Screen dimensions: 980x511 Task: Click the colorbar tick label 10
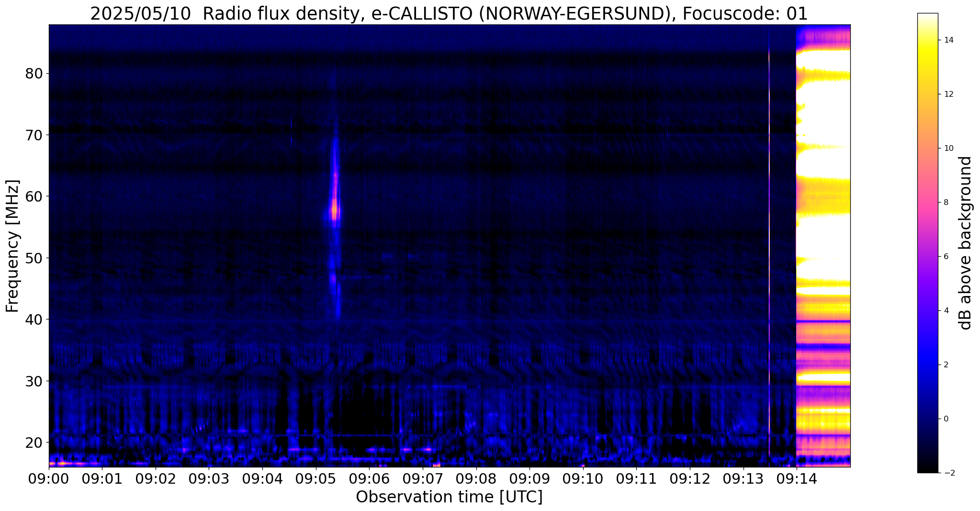948,148
